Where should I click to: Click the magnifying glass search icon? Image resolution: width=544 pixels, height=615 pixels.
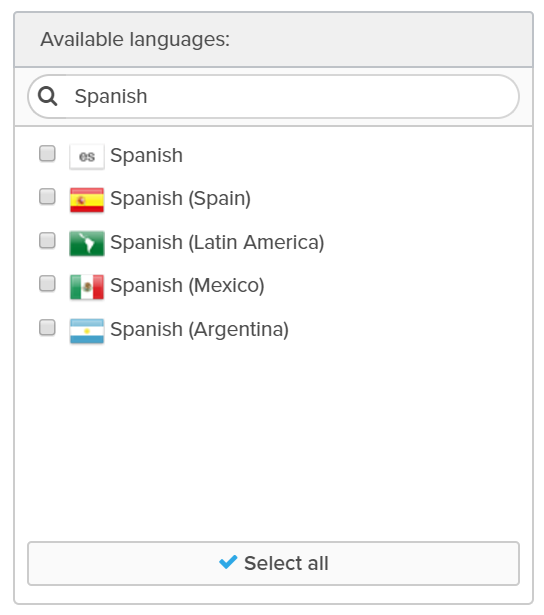click(x=47, y=96)
